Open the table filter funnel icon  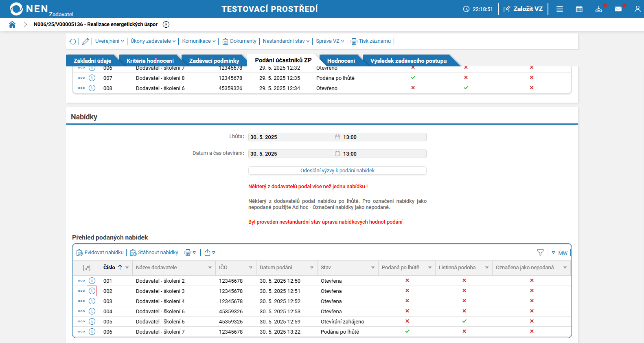540,253
